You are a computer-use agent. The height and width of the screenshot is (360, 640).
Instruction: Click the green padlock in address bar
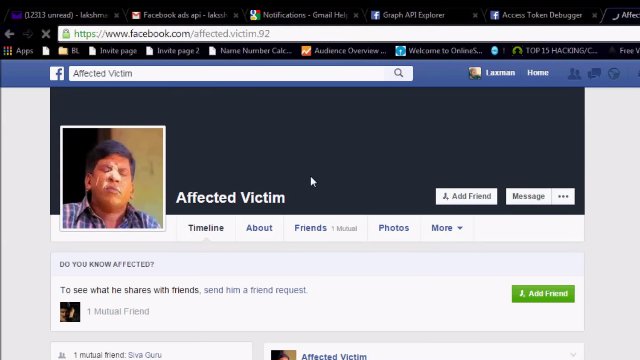66,34
